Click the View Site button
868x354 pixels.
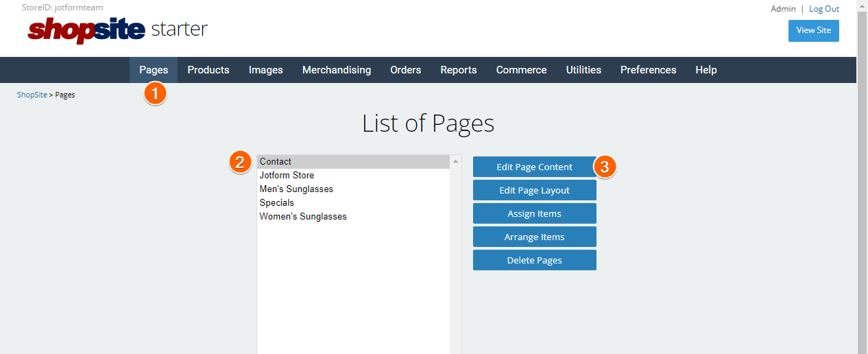(x=814, y=30)
